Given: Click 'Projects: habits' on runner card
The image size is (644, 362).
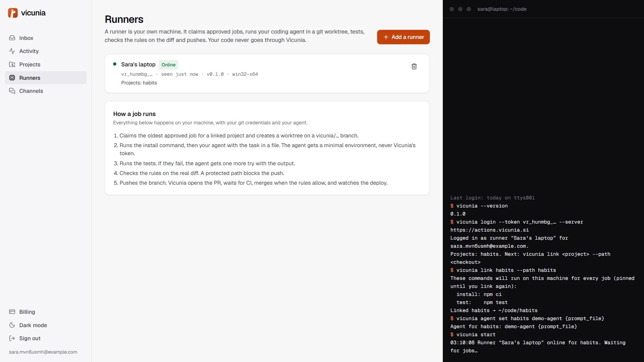Looking at the screenshot, I should tap(139, 83).
